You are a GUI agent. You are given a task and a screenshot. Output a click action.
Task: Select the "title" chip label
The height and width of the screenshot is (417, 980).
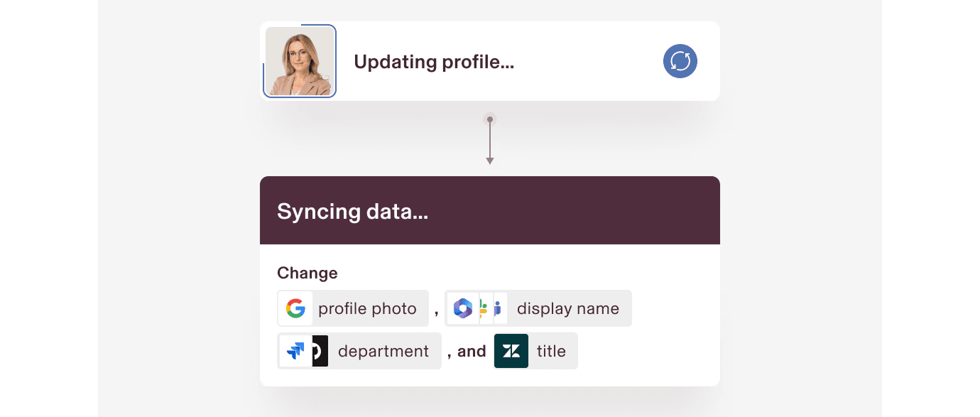[x=551, y=352]
